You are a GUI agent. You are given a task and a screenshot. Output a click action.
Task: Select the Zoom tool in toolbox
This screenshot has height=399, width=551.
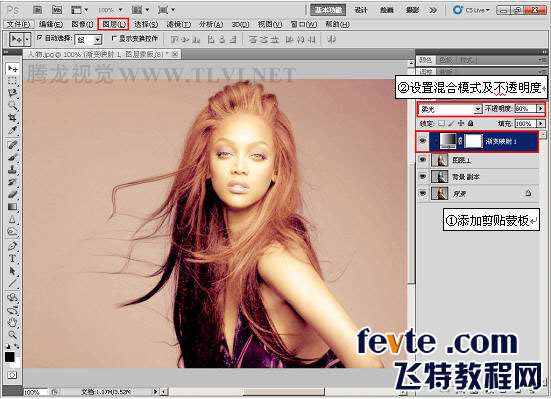click(12, 334)
